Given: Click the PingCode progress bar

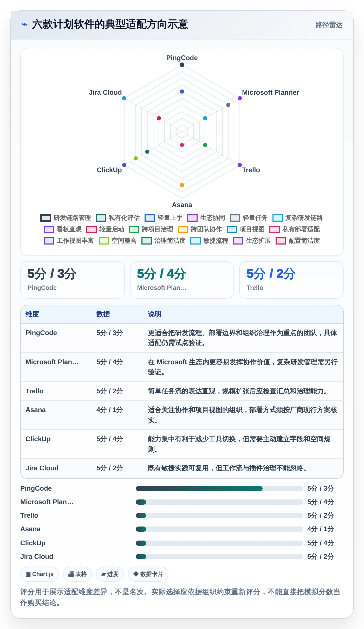Looking at the screenshot, I should 219,488.
